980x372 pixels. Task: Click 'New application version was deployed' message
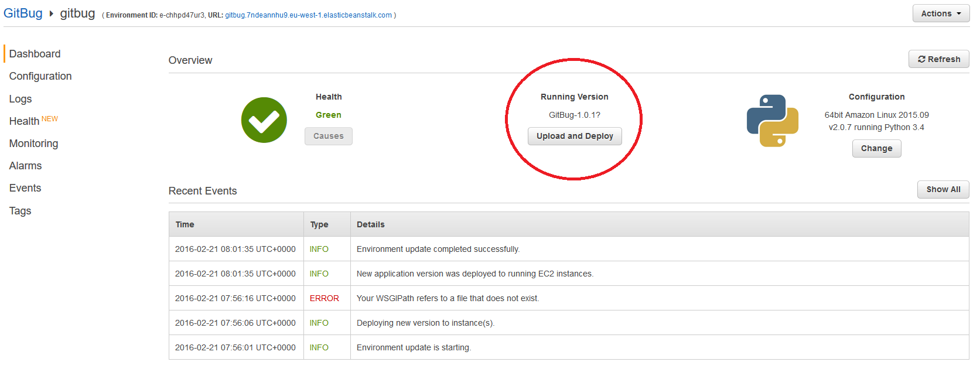[475, 274]
